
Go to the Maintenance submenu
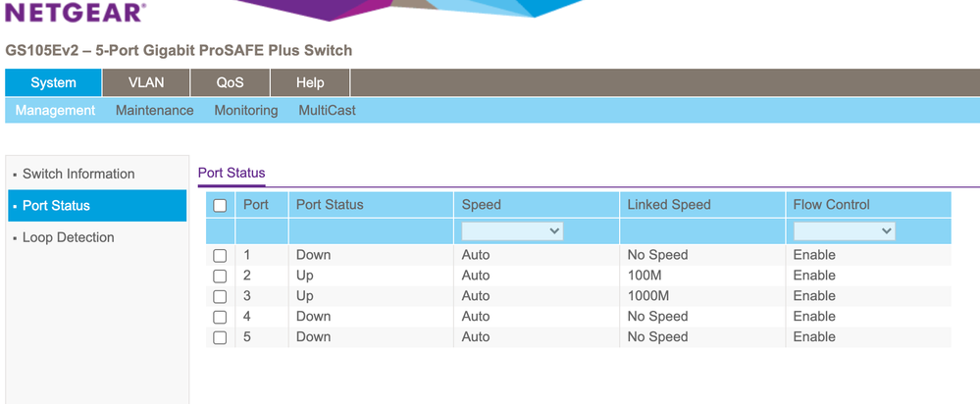pyautogui.click(x=154, y=111)
